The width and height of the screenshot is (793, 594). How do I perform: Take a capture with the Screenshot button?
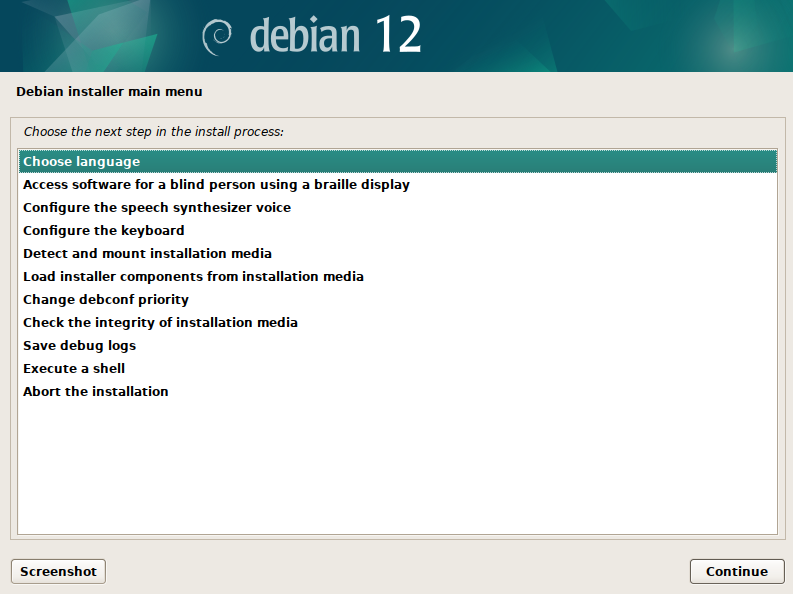(58, 571)
